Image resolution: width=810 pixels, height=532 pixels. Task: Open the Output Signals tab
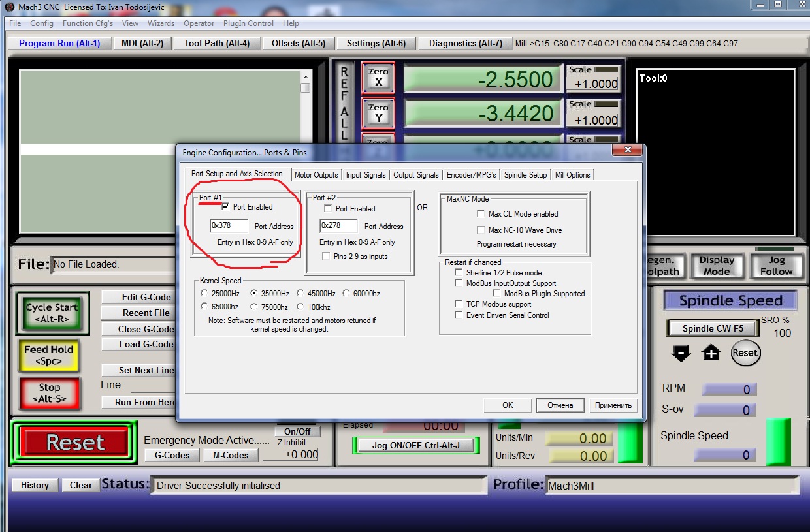(416, 175)
